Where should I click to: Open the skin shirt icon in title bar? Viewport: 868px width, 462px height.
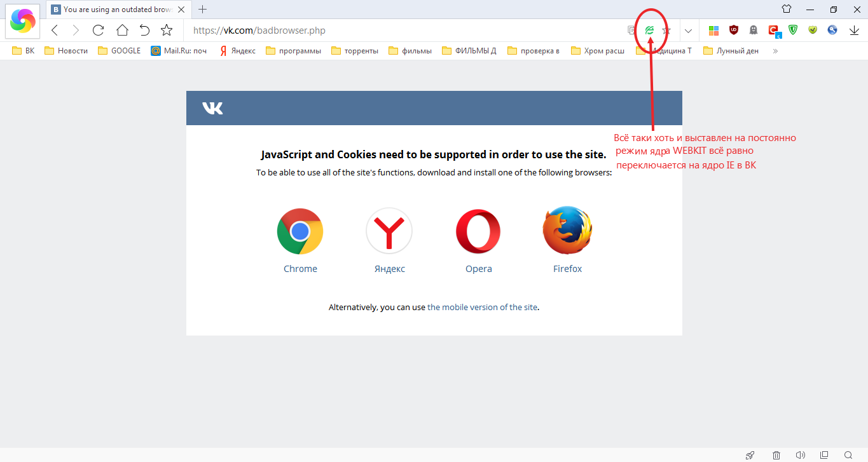787,9
